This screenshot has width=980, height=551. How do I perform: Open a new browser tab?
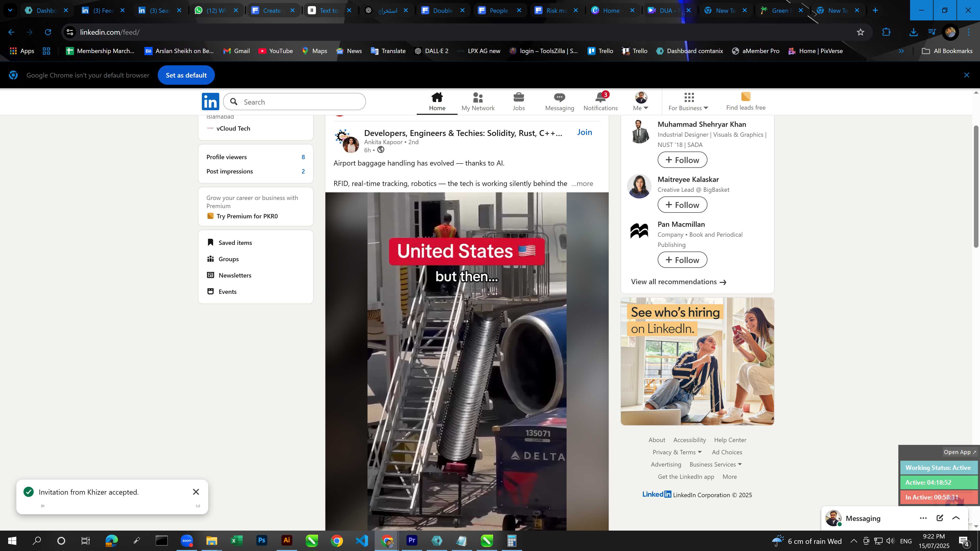[x=875, y=10]
